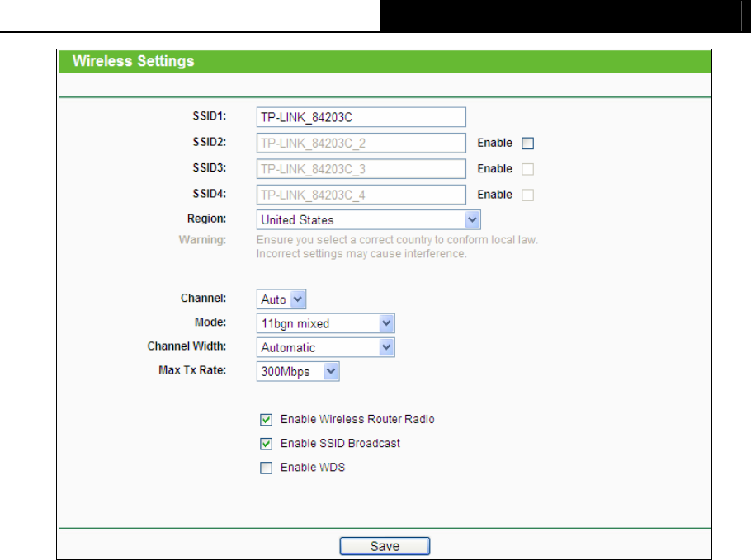Save the wireless settings
751x560 pixels.
point(385,546)
